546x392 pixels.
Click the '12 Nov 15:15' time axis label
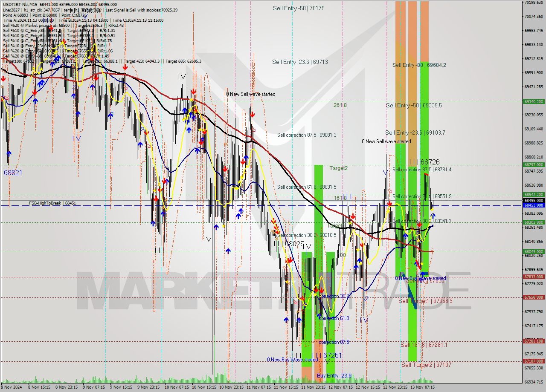(369, 387)
